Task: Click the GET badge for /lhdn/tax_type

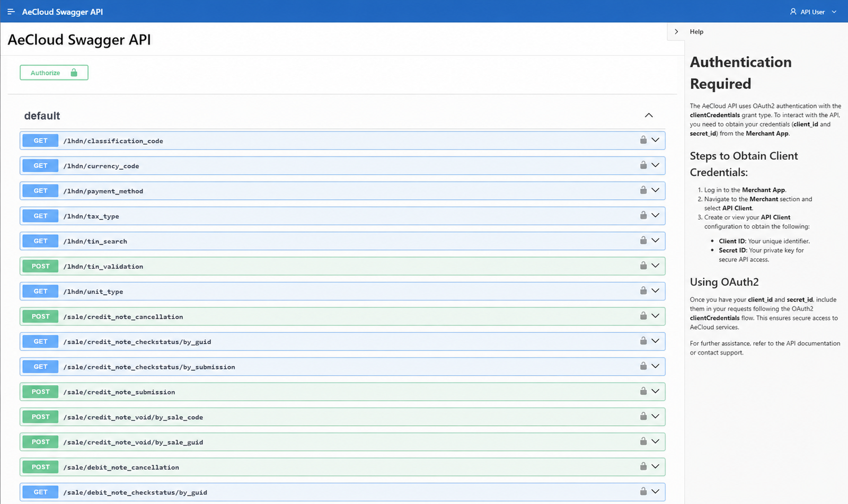Action: point(40,216)
